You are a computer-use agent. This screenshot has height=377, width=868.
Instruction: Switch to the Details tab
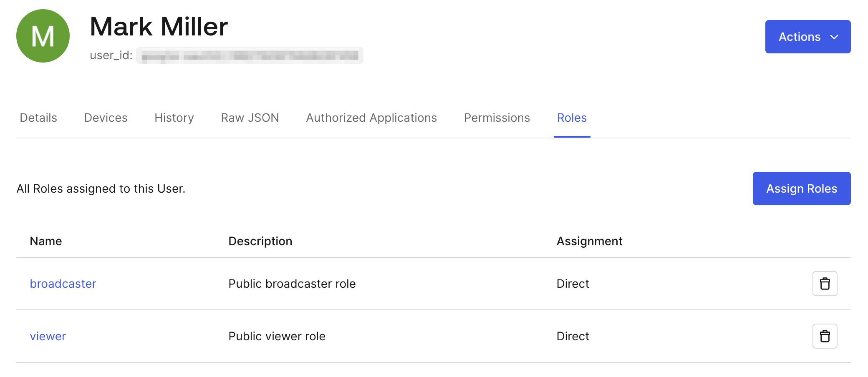(38, 118)
